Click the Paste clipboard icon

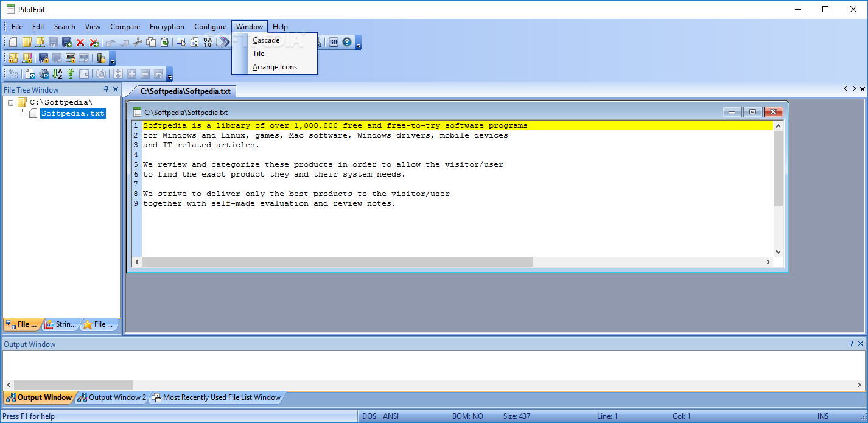pos(164,42)
